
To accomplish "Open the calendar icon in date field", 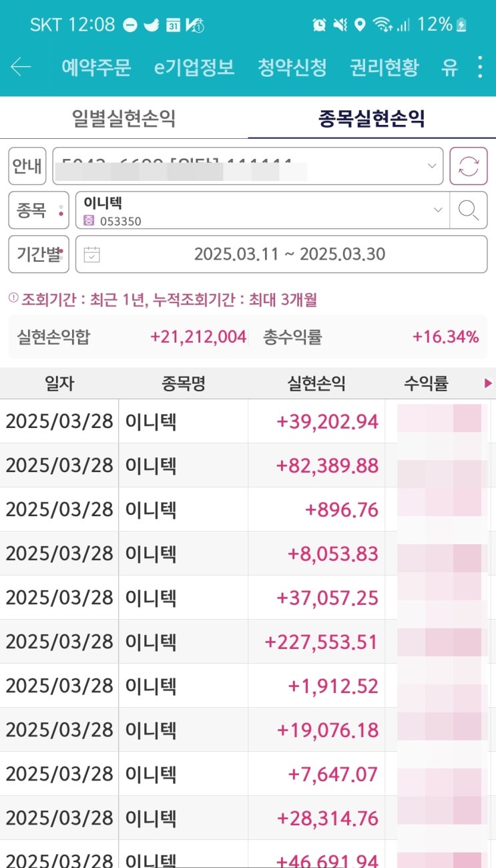I will pos(92,254).
